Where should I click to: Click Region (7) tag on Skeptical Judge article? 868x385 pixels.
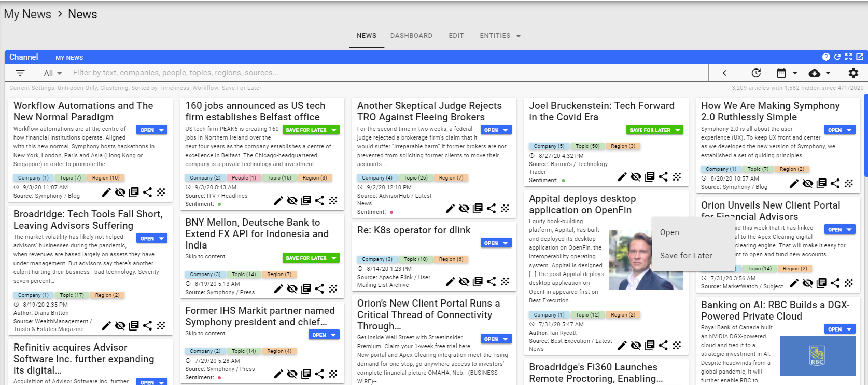451,178
